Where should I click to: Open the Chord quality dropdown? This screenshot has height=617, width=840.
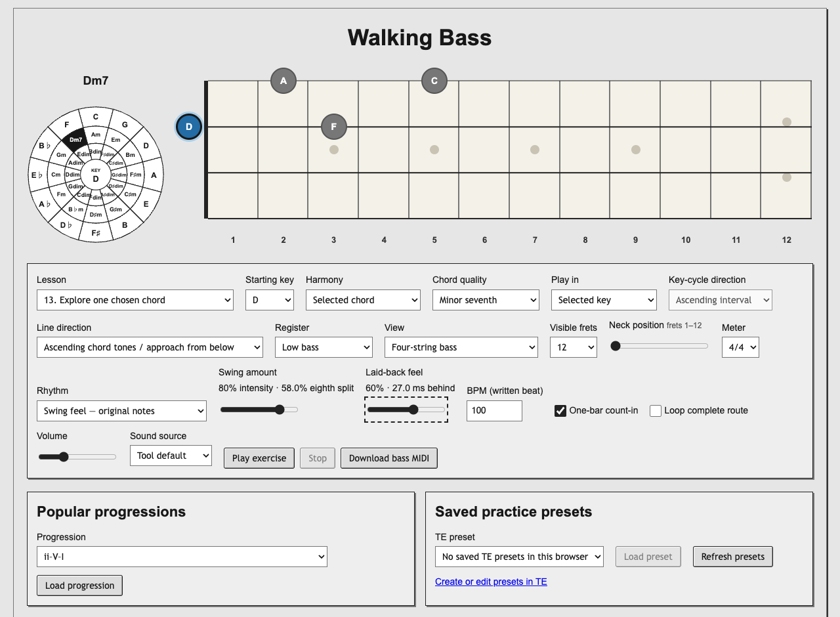486,300
